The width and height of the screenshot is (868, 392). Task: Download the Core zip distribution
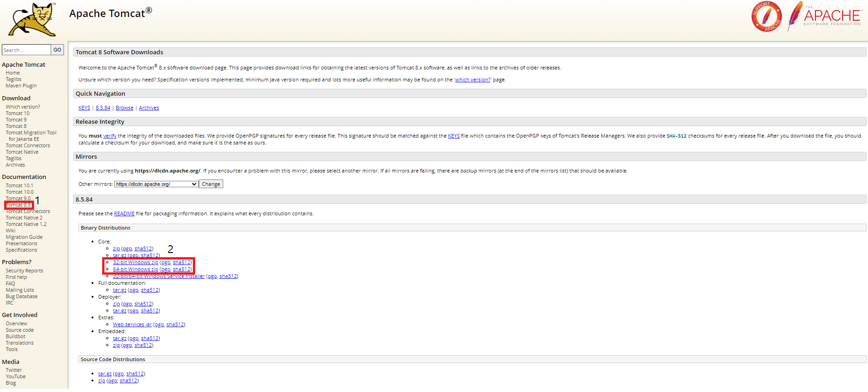coord(116,248)
